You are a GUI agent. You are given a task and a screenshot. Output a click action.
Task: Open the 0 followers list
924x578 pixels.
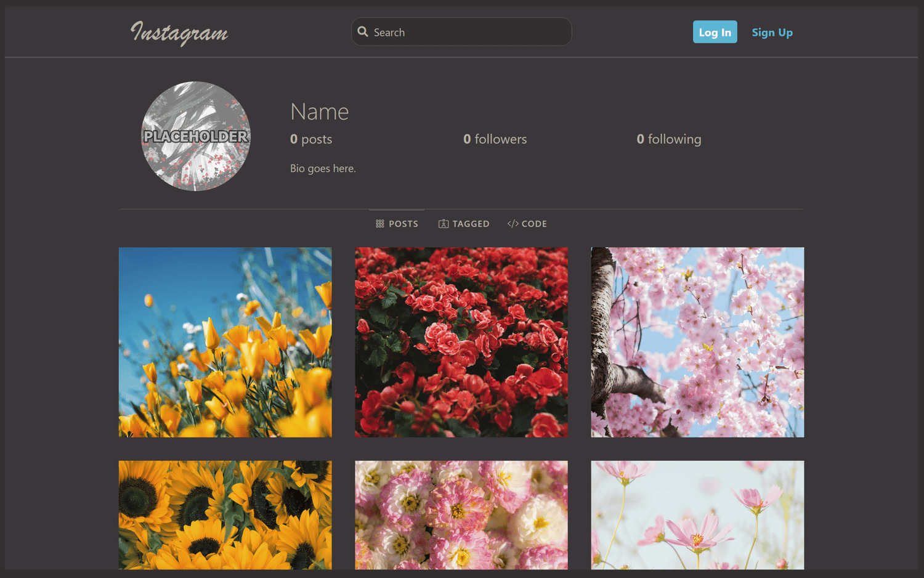click(495, 139)
